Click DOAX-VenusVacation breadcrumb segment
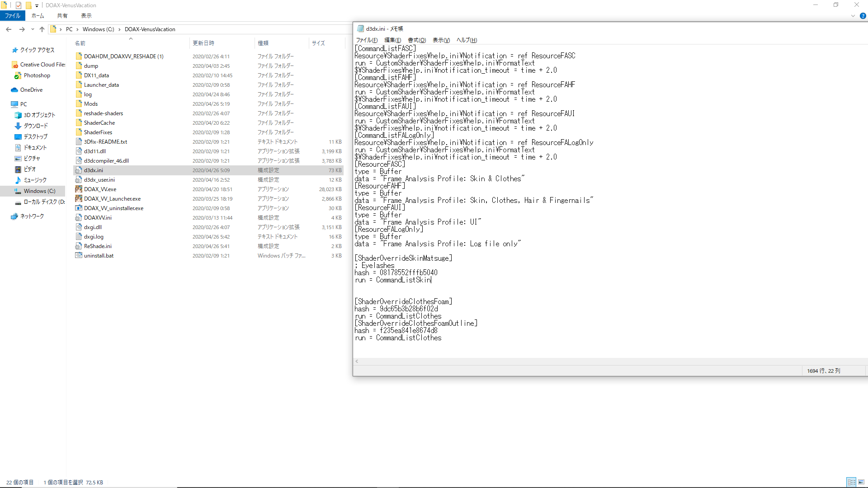The image size is (868, 488). [x=150, y=29]
